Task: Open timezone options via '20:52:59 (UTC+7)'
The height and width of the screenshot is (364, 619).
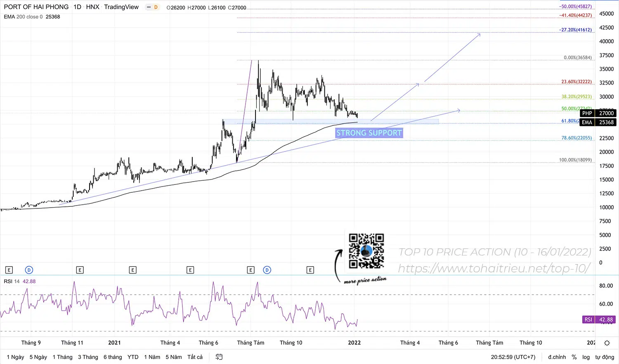Action: [513, 357]
